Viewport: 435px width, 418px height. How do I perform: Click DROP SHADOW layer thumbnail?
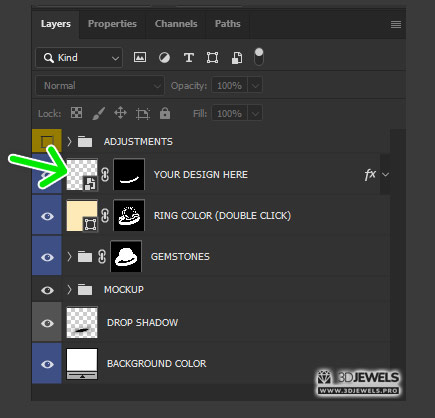82,323
